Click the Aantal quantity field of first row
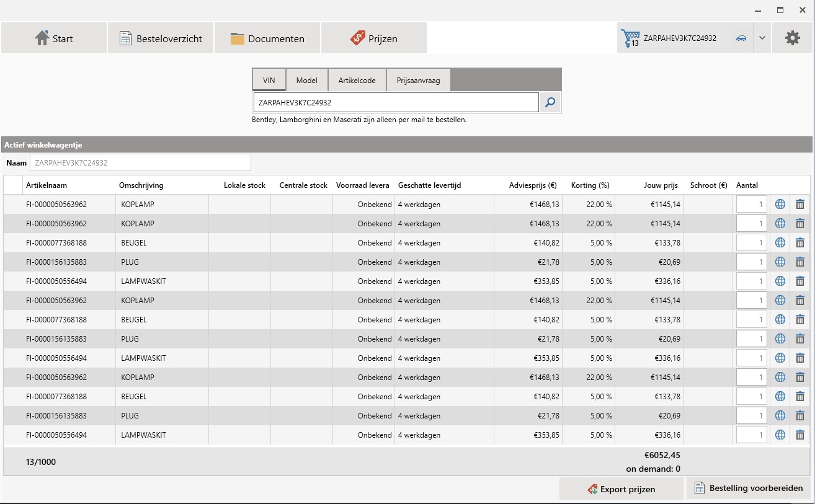The width and height of the screenshot is (815, 504). (751, 205)
